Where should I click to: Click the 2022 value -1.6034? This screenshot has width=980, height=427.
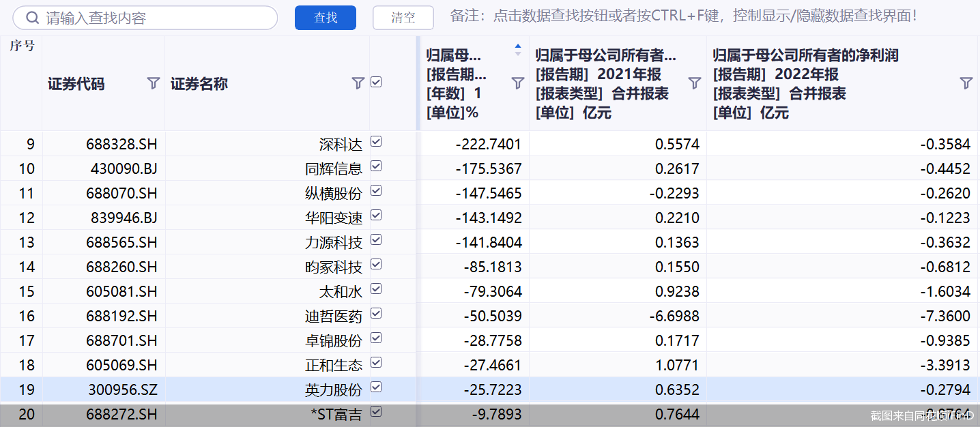pos(945,291)
